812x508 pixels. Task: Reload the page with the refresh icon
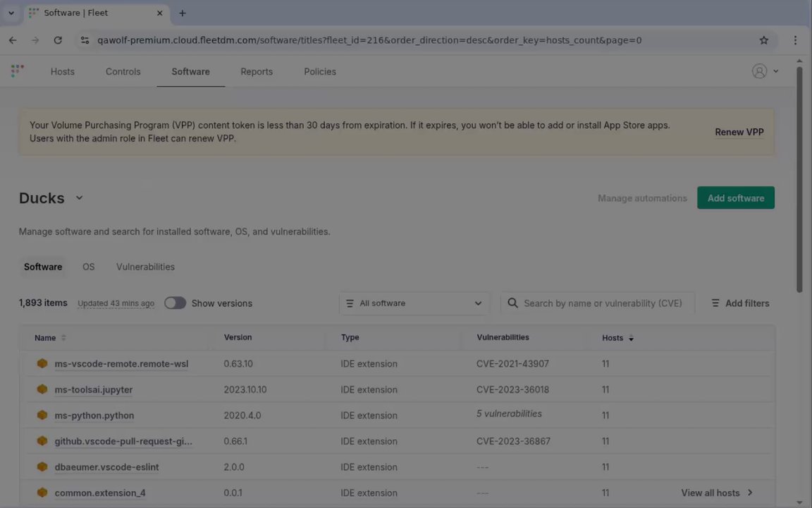click(x=58, y=40)
